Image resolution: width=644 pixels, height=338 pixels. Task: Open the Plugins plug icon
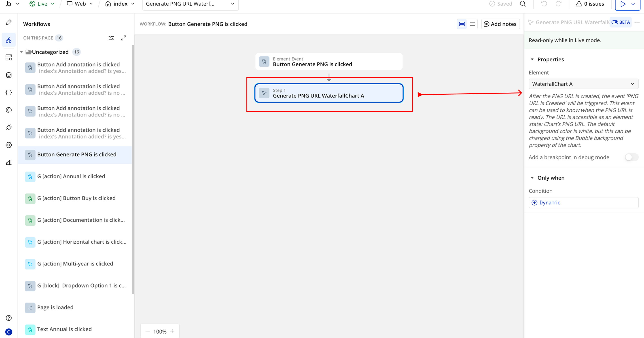click(9, 127)
